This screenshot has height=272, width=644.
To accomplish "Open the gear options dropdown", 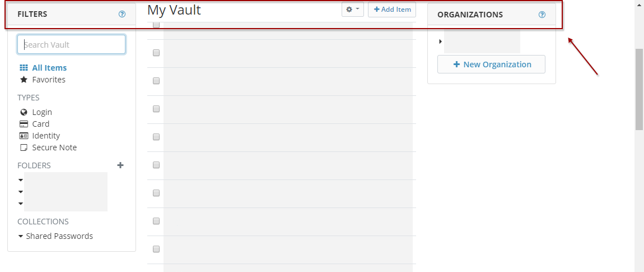I will tap(353, 10).
